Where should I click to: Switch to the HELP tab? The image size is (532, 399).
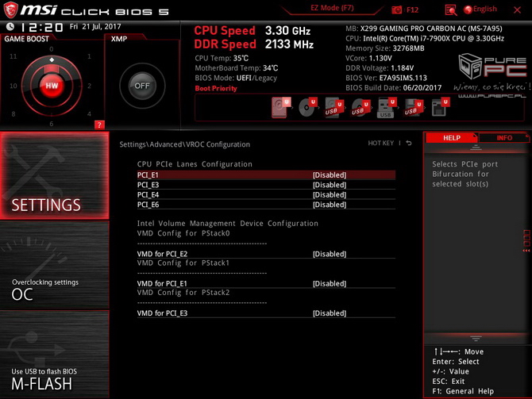452,138
